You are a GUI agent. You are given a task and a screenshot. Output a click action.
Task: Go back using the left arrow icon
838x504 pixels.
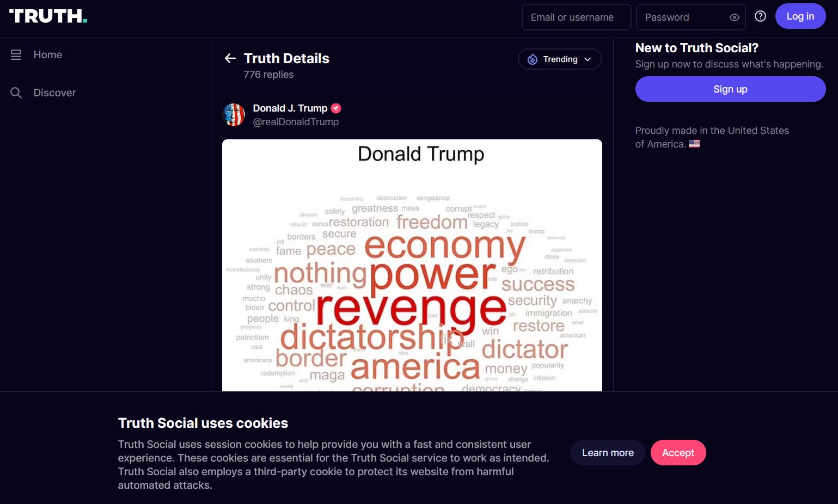tap(230, 58)
